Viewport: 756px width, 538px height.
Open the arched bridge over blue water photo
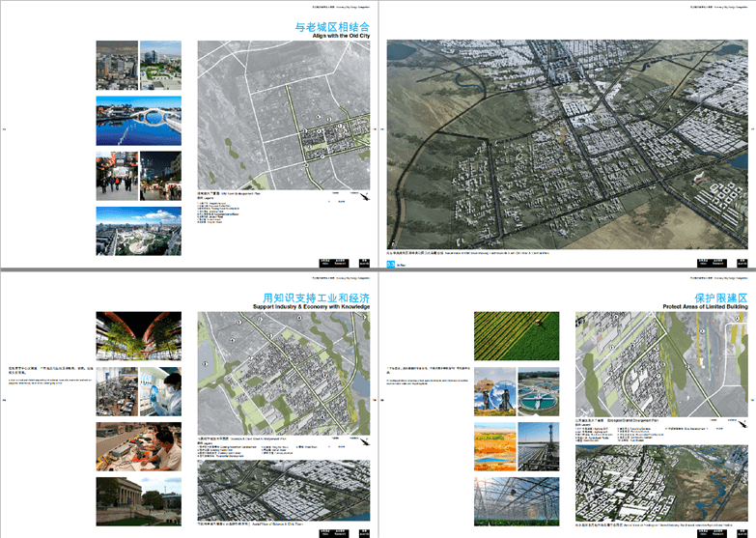click(x=139, y=121)
